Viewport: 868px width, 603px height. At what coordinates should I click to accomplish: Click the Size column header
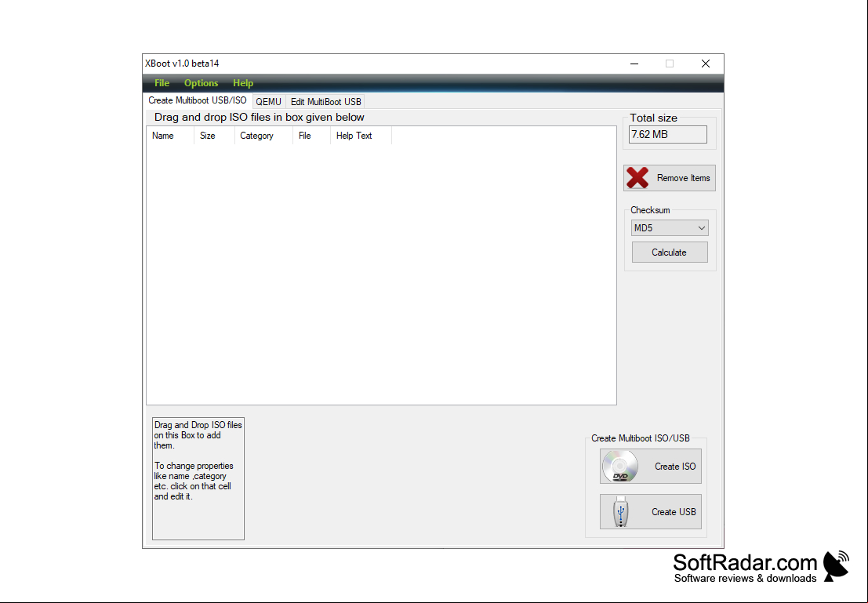pos(214,136)
